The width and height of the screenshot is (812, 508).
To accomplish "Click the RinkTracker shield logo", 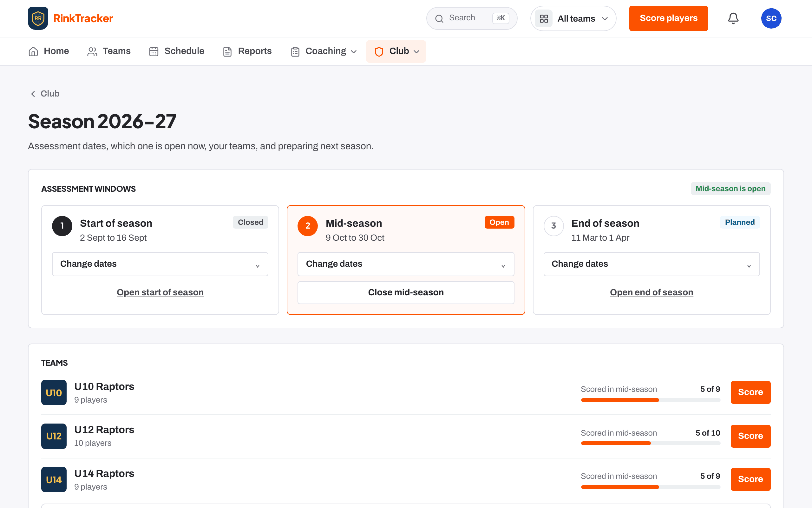I will [38, 18].
